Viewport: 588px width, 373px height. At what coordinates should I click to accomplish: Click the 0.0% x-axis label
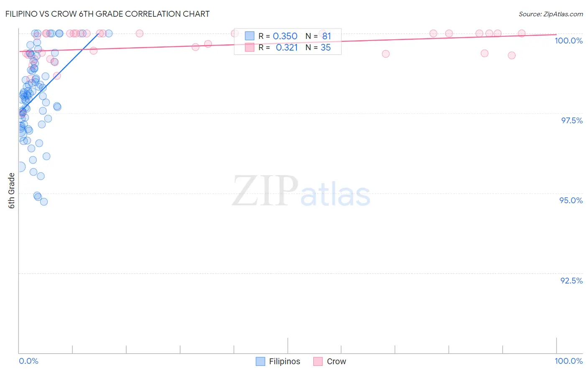coord(28,361)
